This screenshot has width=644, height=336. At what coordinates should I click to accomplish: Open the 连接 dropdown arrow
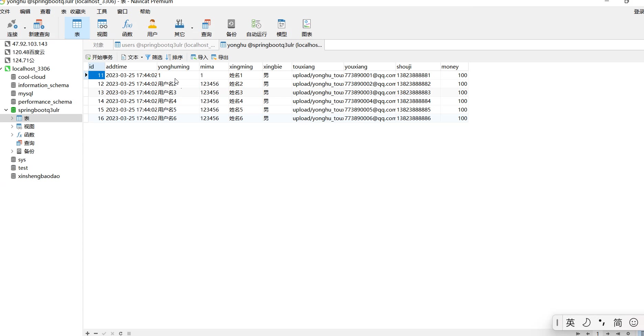tap(25, 28)
